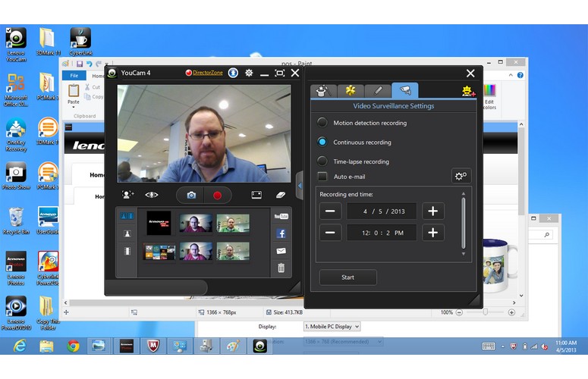
Task: Show all media in the library view
Action: 127,216
